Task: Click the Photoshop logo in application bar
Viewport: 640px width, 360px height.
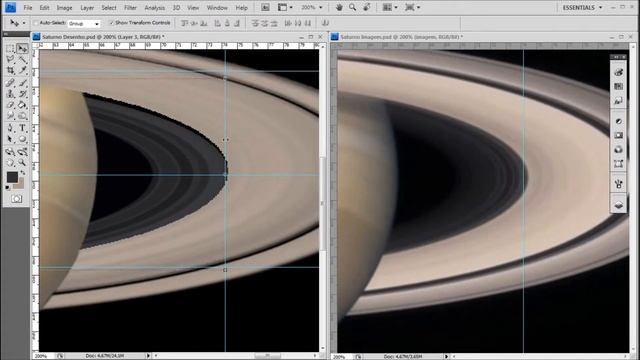Action: click(x=10, y=7)
